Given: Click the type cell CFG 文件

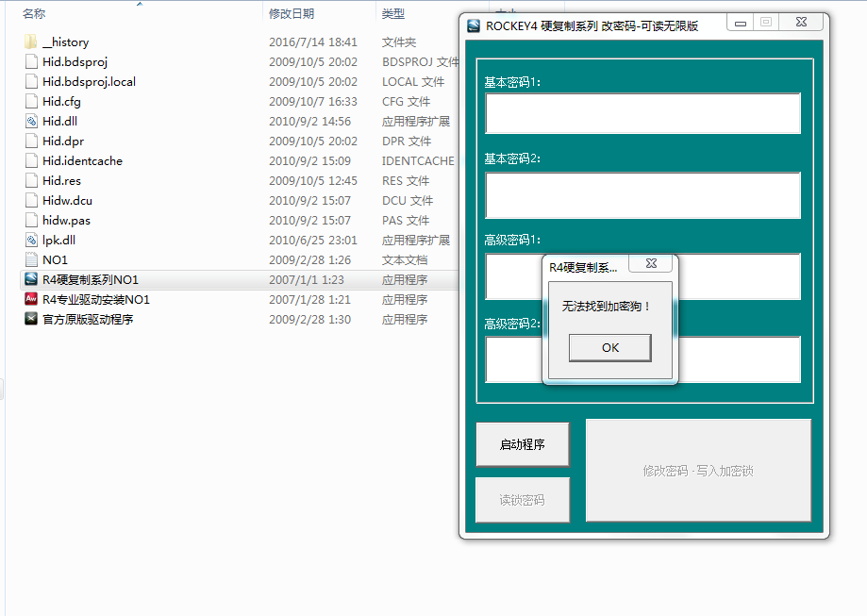Looking at the screenshot, I should pos(406,102).
